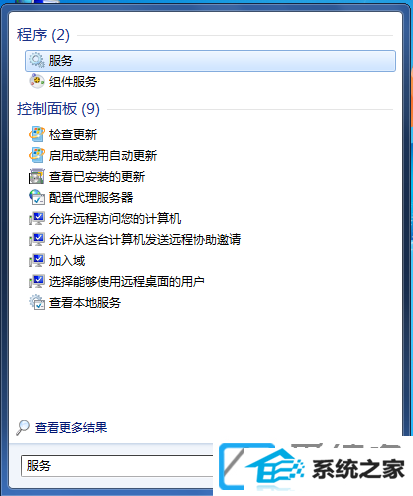Click the gear icon beside 查看本地服务
Viewport: 413px width, 496px height.
[x=37, y=302]
